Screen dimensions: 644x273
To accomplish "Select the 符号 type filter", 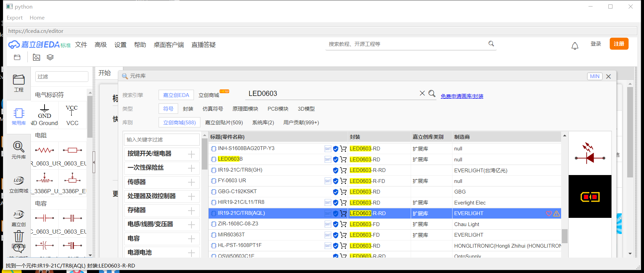I will [168, 109].
